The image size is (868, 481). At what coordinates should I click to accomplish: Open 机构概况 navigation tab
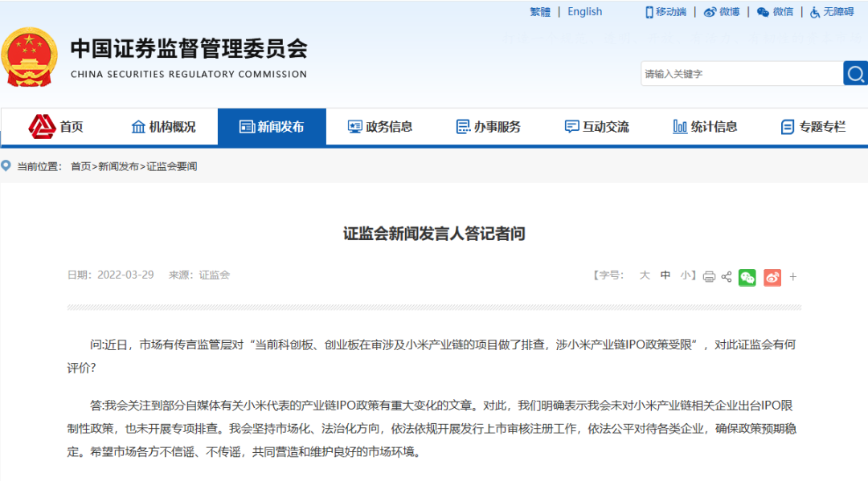point(163,127)
